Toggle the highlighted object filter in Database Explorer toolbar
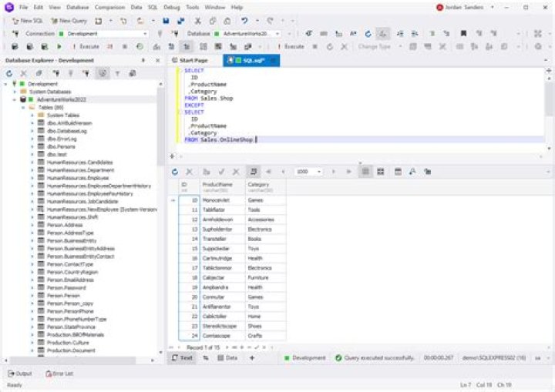The height and width of the screenshot is (392, 555). pyautogui.click(x=103, y=73)
